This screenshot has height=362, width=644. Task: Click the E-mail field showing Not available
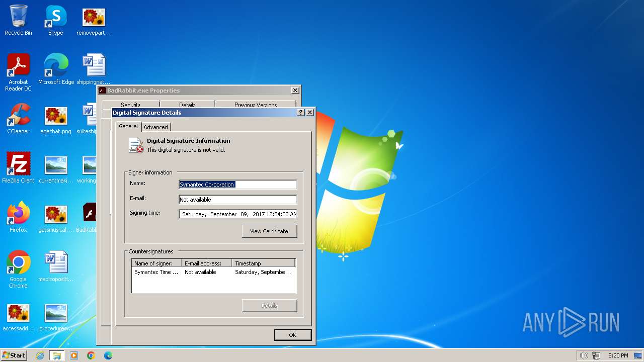coord(238,200)
